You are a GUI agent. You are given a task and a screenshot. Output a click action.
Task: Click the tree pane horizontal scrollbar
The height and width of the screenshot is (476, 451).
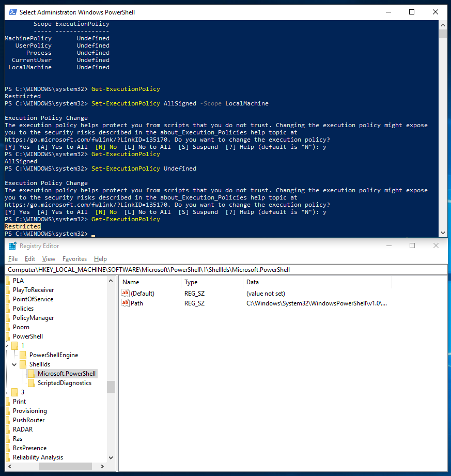65,466
